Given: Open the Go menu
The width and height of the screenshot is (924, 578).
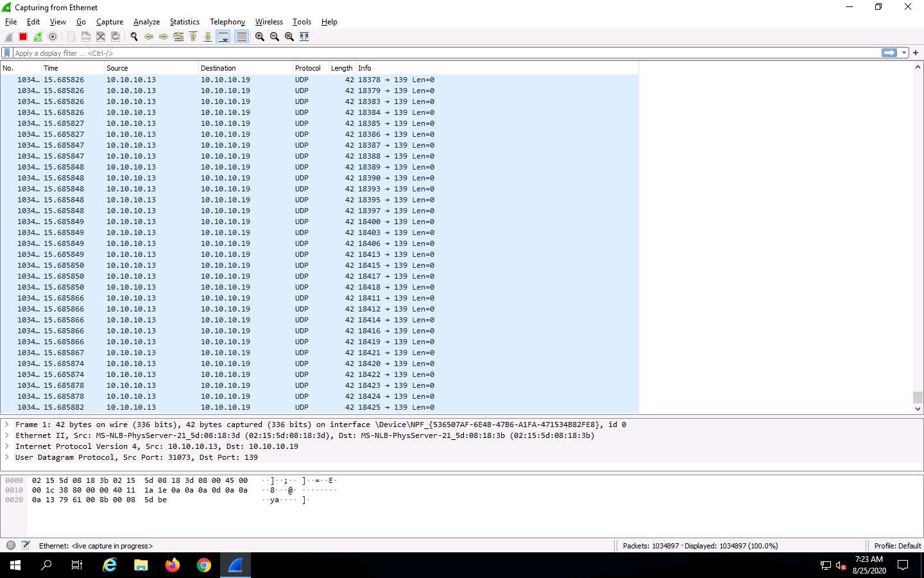Looking at the screenshot, I should pyautogui.click(x=81, y=22).
